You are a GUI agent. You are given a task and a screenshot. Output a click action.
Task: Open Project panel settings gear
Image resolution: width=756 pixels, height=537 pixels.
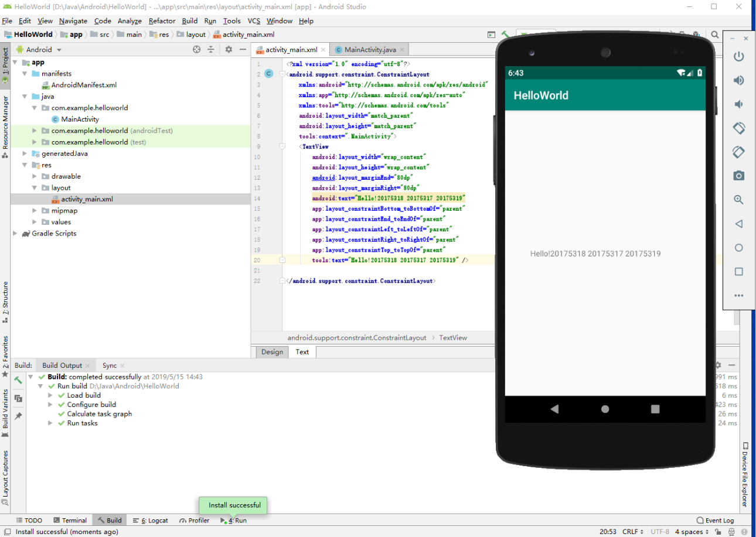pyautogui.click(x=229, y=50)
